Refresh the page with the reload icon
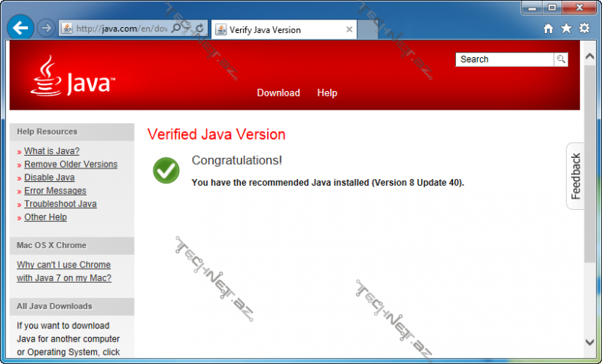 (199, 29)
